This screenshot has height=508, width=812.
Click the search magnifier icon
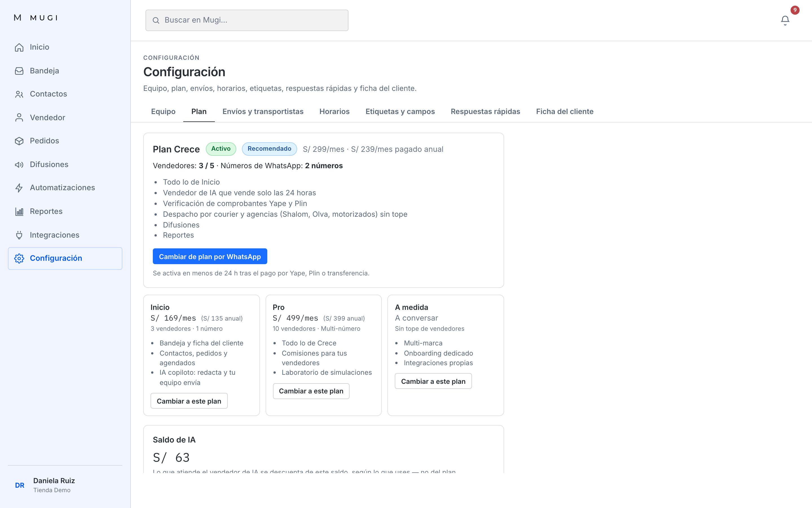(156, 21)
